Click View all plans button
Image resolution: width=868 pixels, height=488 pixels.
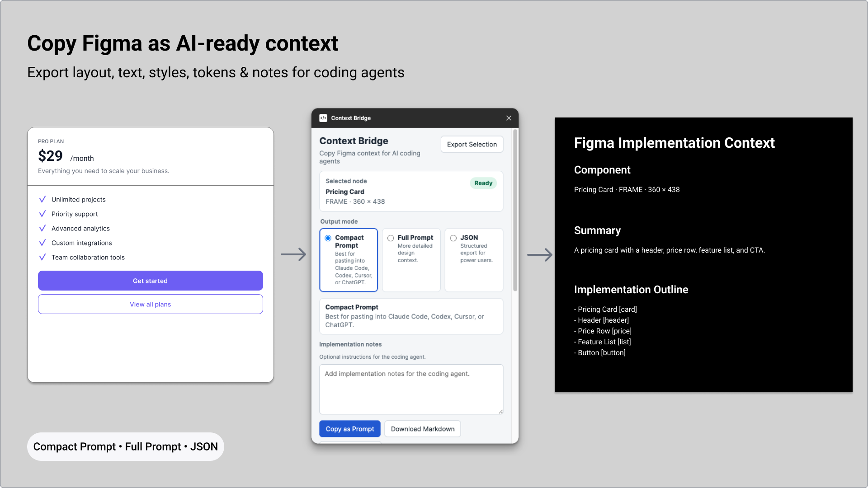point(151,304)
